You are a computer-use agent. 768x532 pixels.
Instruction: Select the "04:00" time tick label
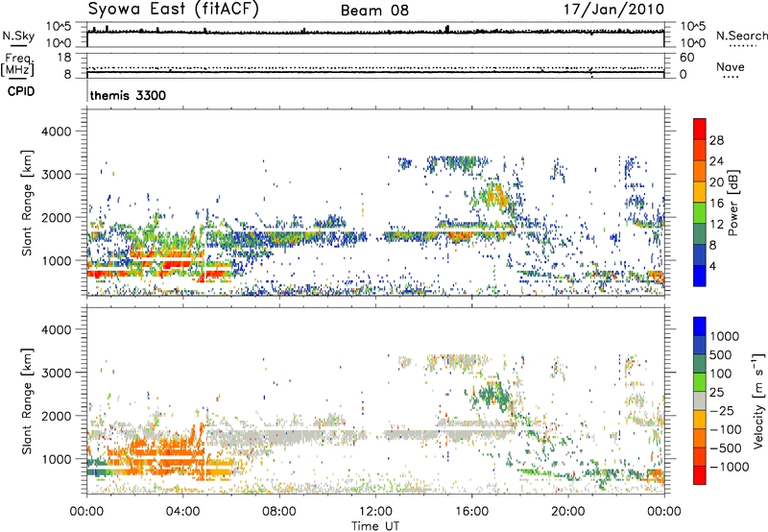pos(183,512)
